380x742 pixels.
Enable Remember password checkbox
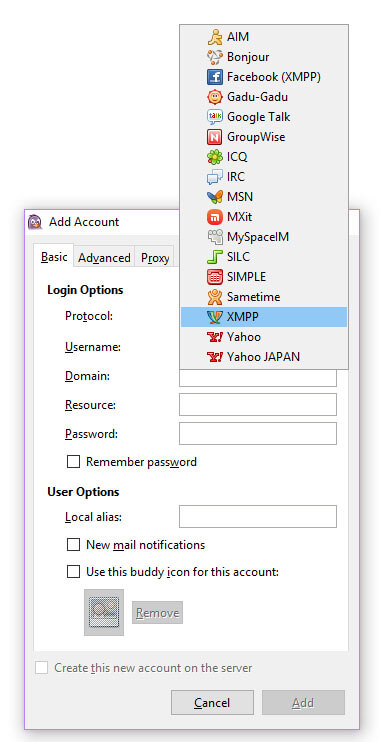tap(73, 462)
